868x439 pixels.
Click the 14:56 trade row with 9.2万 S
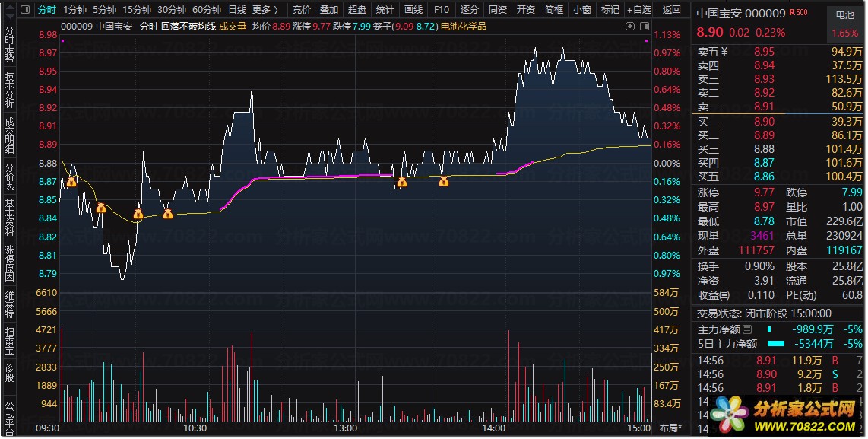pos(779,374)
